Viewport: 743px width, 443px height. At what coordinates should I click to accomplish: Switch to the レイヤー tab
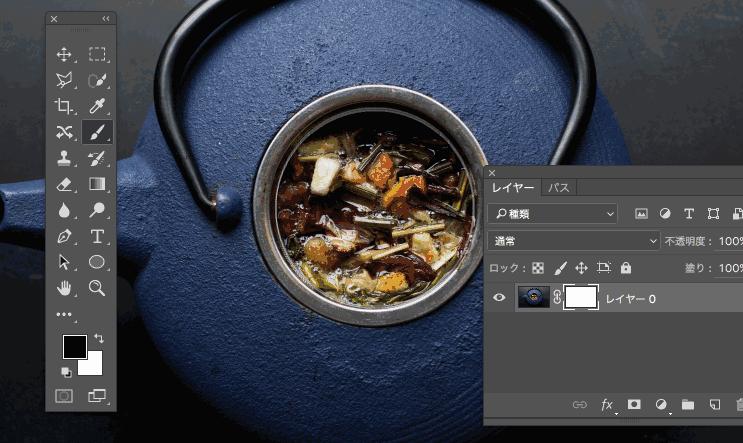click(513, 188)
